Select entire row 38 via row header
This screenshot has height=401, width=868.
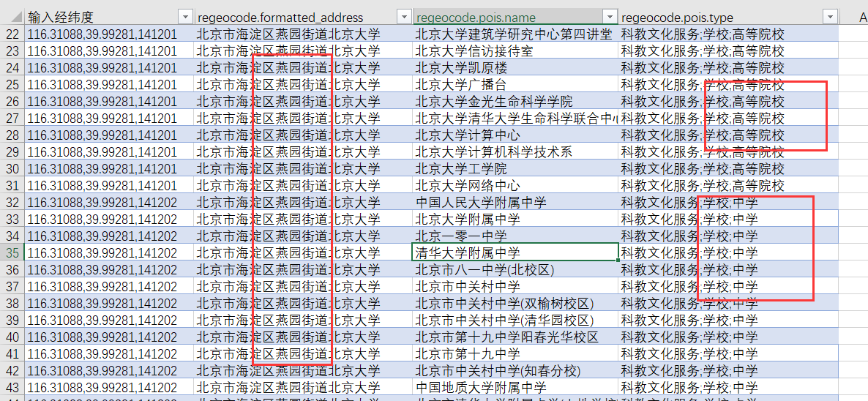pyautogui.click(x=12, y=303)
